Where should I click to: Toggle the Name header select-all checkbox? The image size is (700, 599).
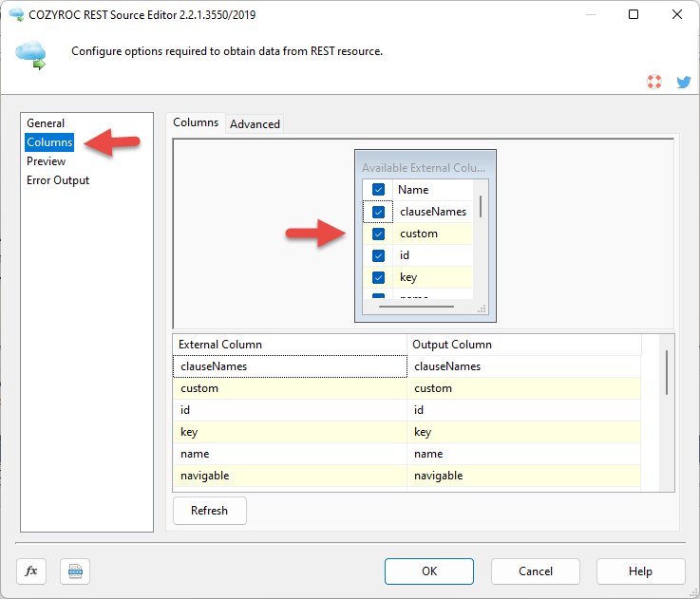378,190
